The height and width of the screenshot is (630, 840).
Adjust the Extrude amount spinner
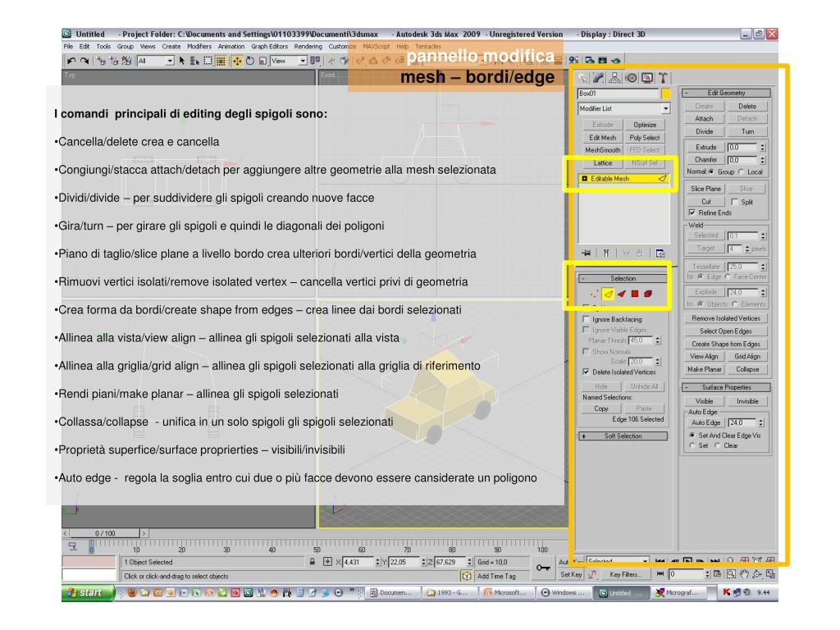click(763, 147)
